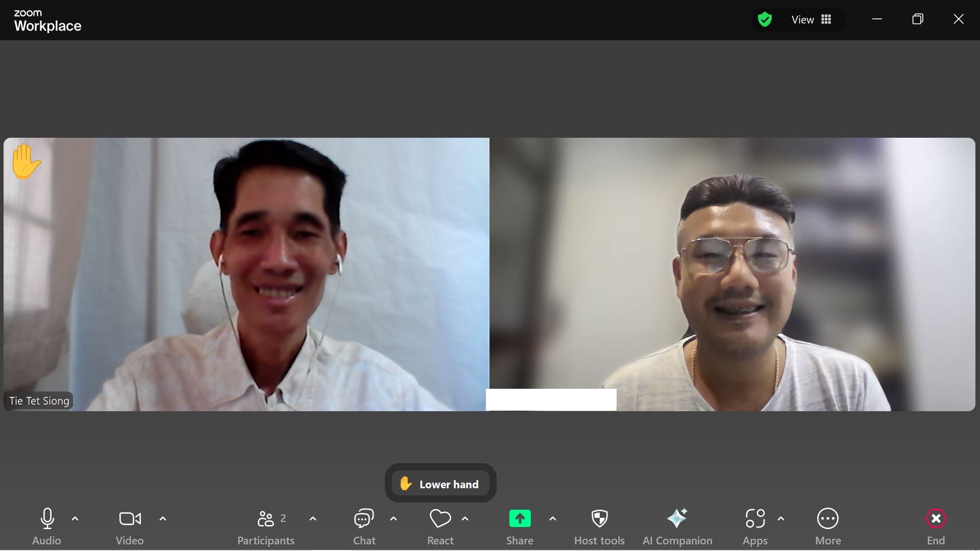Open the Participants list icon
The width and height of the screenshot is (980, 551).
(265, 519)
